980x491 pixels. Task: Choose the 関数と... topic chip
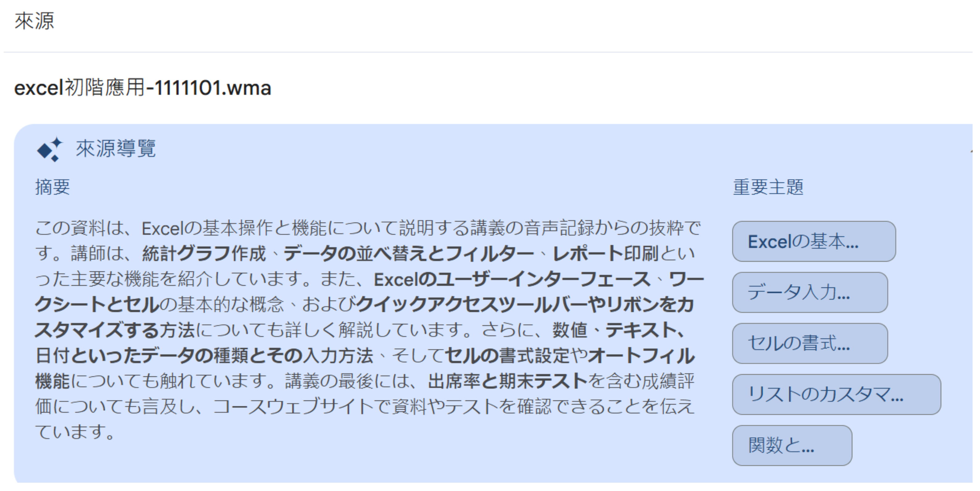792,445
